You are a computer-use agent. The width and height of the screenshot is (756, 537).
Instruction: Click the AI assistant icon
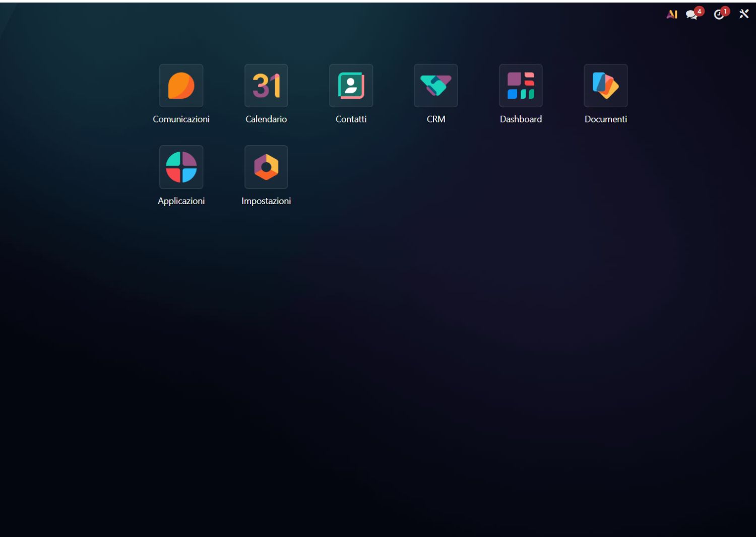tap(672, 15)
